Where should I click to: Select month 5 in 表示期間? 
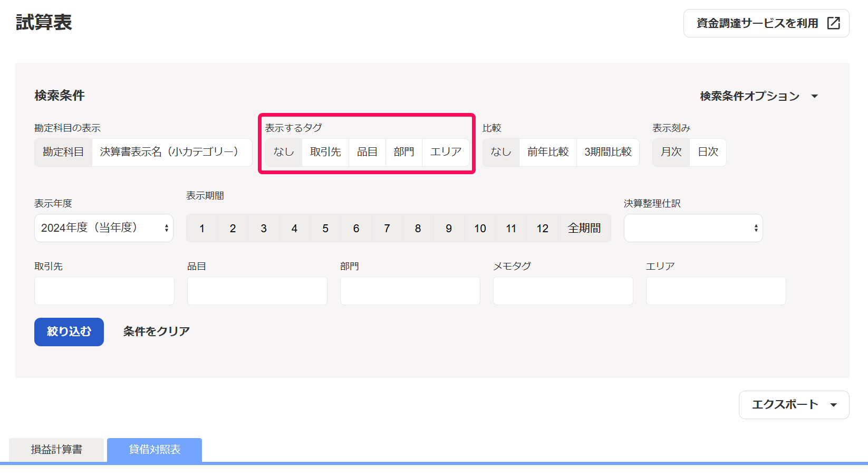(325, 228)
